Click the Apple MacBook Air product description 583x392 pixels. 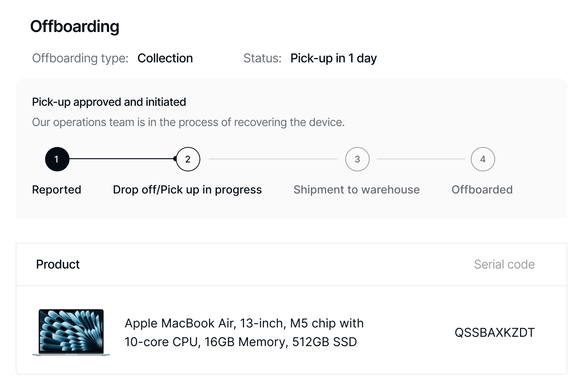pos(244,332)
